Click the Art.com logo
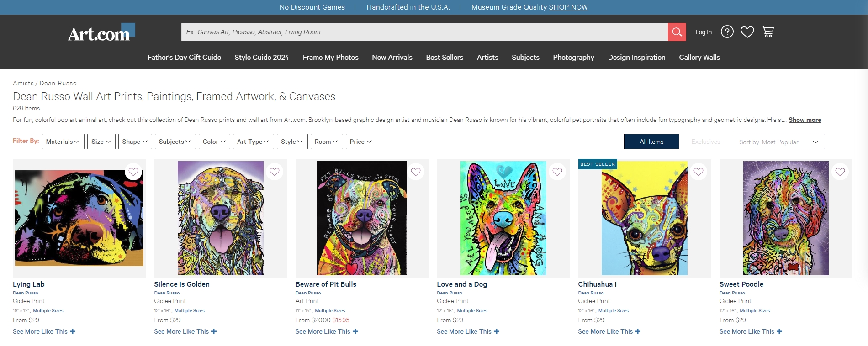 coord(101,33)
